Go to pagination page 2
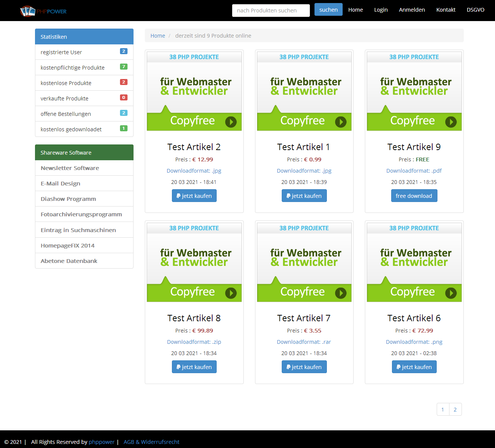This screenshot has height=448, width=495. click(455, 410)
